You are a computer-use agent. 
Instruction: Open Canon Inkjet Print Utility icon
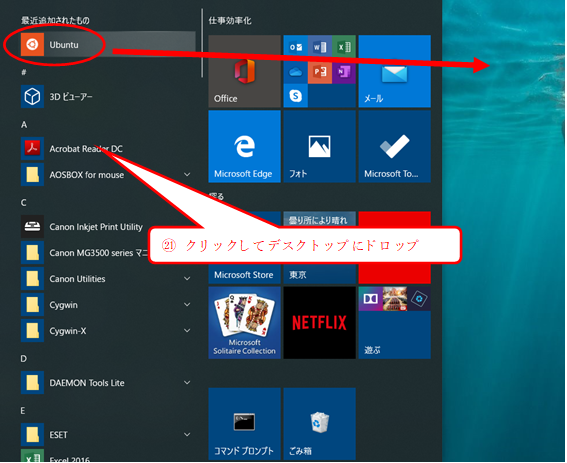coord(32,227)
